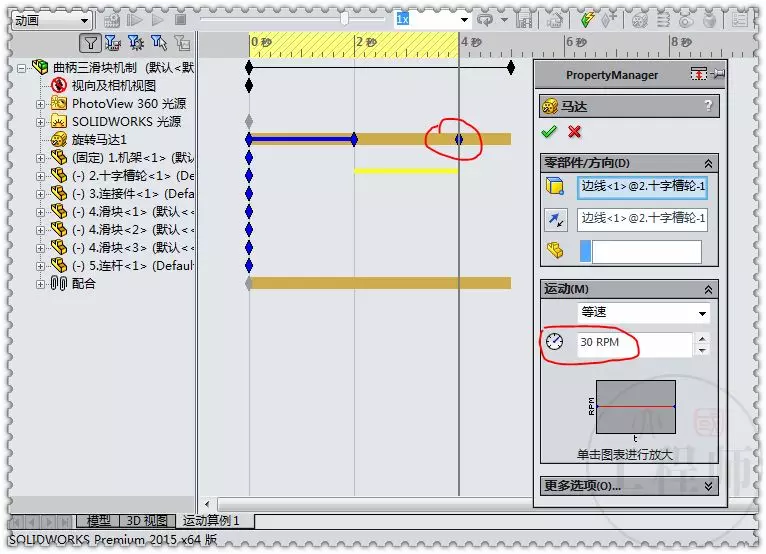Decrease motor speed with down spinner
Image resolution: width=766 pixels, height=554 pixels.
pyautogui.click(x=702, y=350)
